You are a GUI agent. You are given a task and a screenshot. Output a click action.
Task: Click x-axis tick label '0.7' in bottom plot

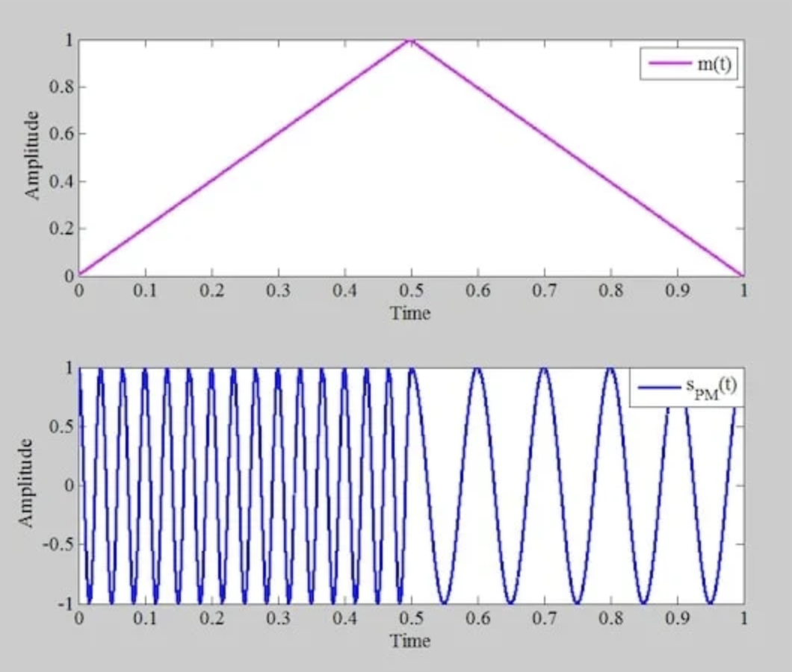pyautogui.click(x=545, y=618)
